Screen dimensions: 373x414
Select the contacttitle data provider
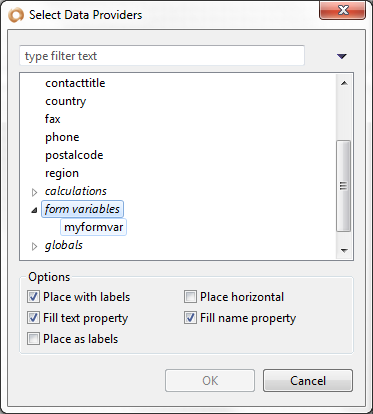pos(75,83)
